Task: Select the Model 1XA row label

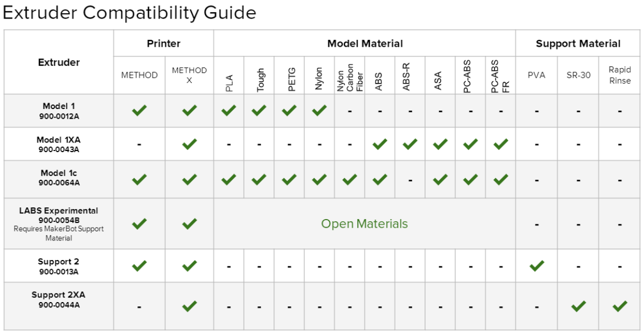Action: [59, 140]
